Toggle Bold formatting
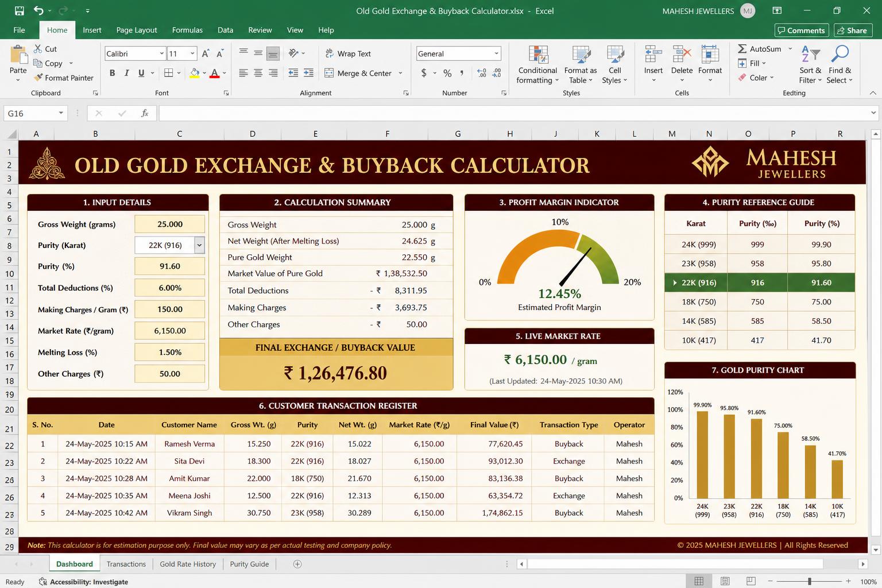The image size is (882, 588). [112, 73]
